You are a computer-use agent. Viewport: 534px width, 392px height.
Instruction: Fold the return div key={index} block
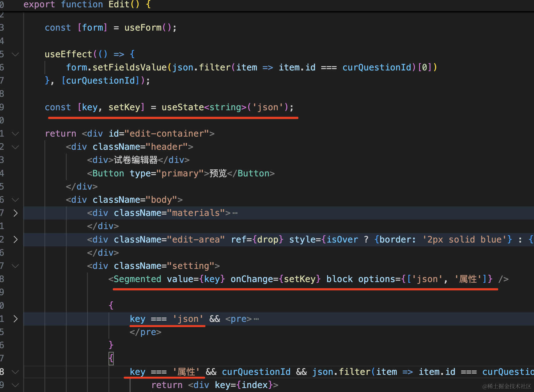tap(15, 385)
